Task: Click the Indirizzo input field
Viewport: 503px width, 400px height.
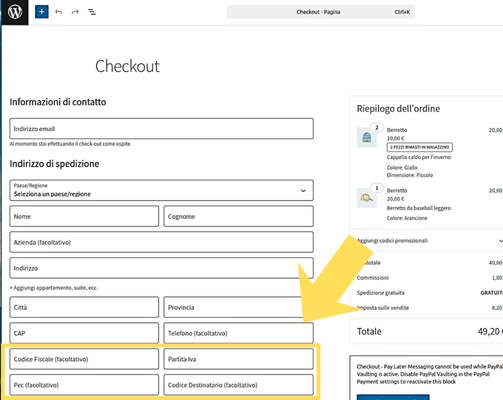Action: pyautogui.click(x=161, y=268)
